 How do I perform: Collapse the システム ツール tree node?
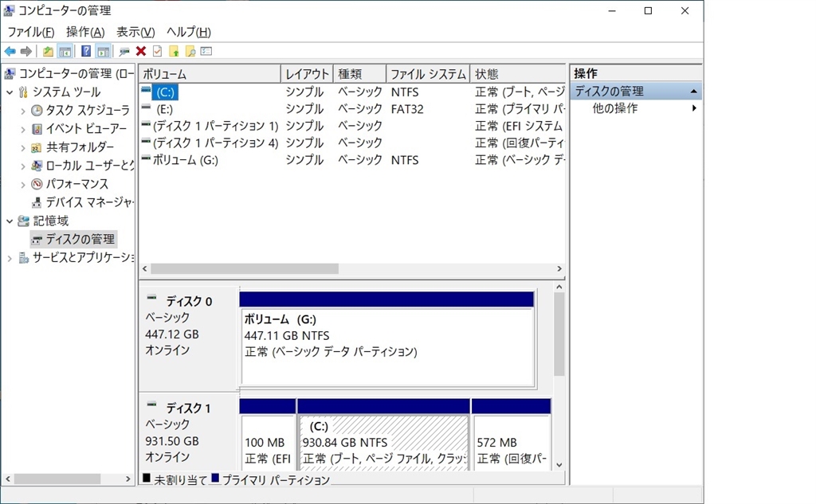click(x=10, y=92)
